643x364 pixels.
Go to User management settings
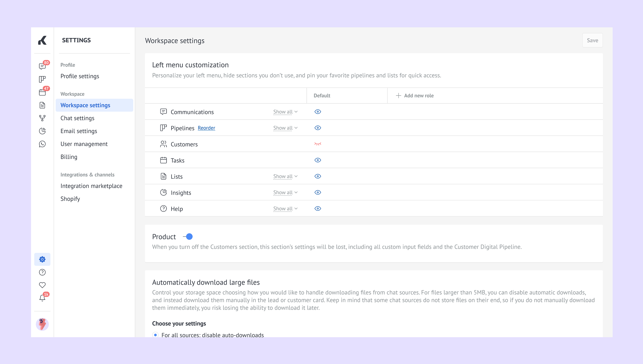point(84,144)
